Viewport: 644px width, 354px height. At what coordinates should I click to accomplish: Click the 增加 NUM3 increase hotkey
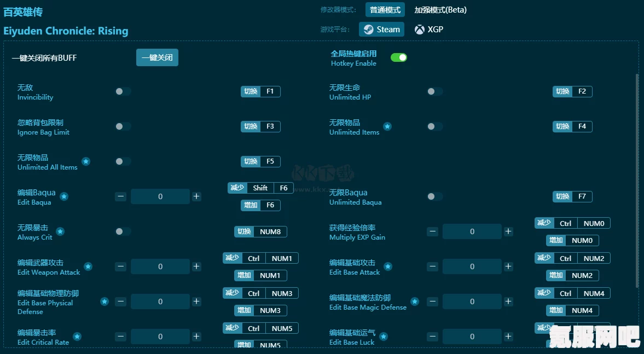click(x=260, y=310)
